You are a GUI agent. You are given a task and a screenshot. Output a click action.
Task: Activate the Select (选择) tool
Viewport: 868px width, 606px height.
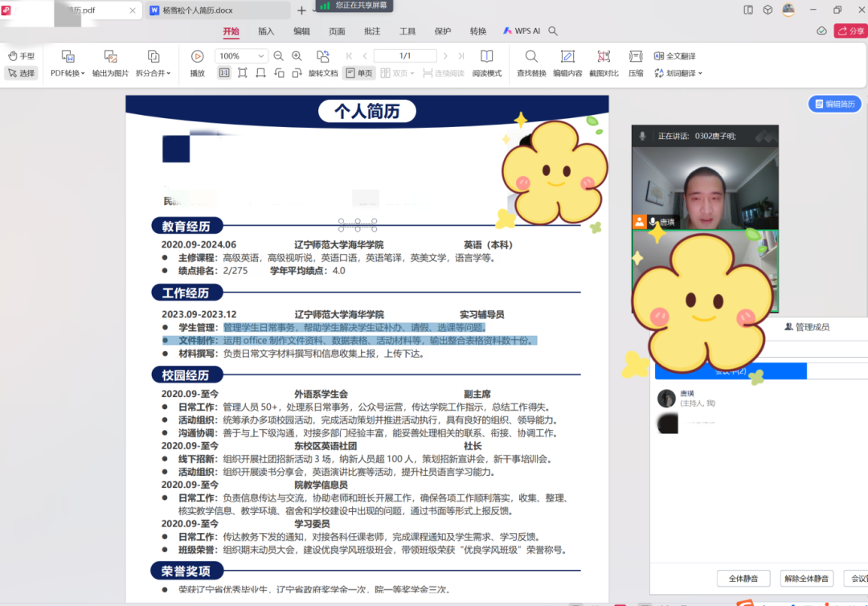pos(21,73)
